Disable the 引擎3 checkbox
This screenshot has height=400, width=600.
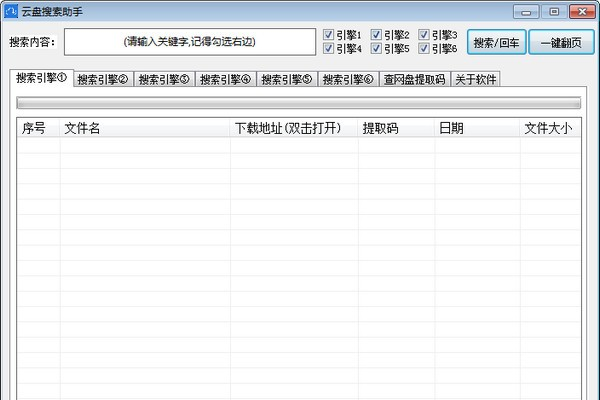pos(423,34)
